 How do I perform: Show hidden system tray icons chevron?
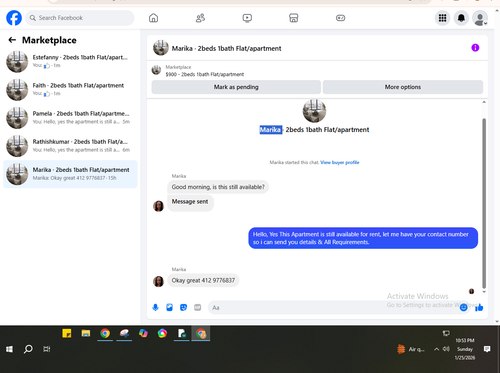pyautogui.click(x=436, y=349)
